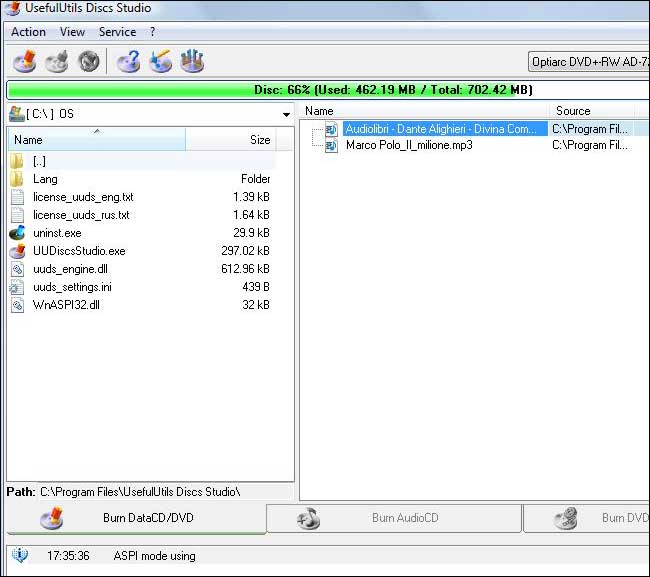The image size is (650, 577).
Task: Click the disc icon with blue arrows
Action: point(192,62)
